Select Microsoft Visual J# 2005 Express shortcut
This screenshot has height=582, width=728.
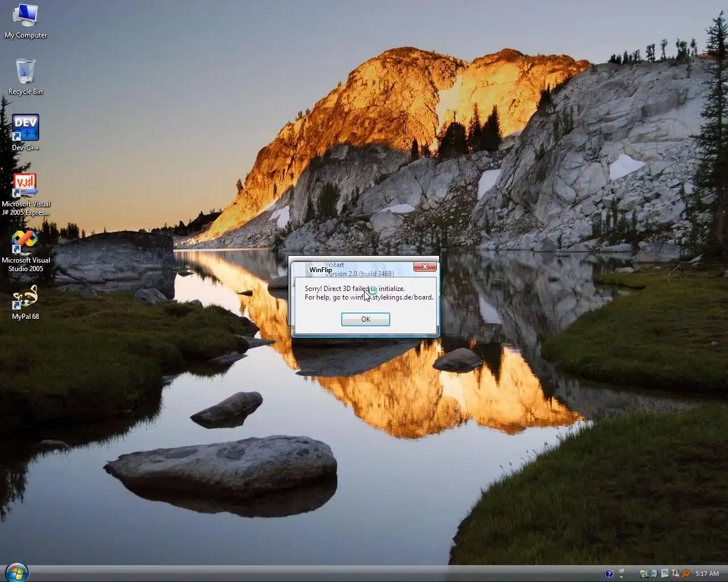point(26,195)
